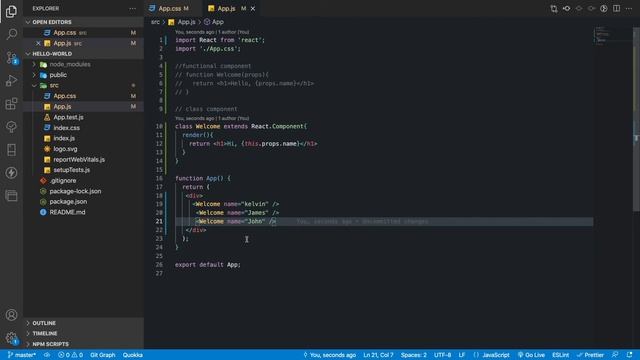Screen dimensions: 640x360
Task: Click the compare changes icon in editor toolbar
Action: point(554,9)
